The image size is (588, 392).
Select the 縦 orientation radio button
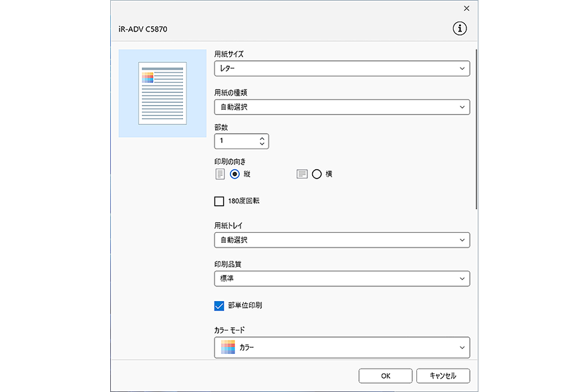pyautogui.click(x=235, y=173)
